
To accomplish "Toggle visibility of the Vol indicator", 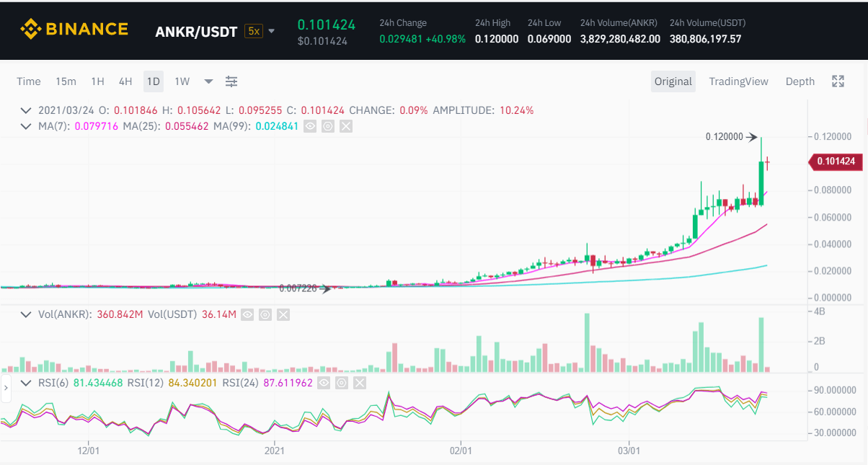I will (x=247, y=314).
